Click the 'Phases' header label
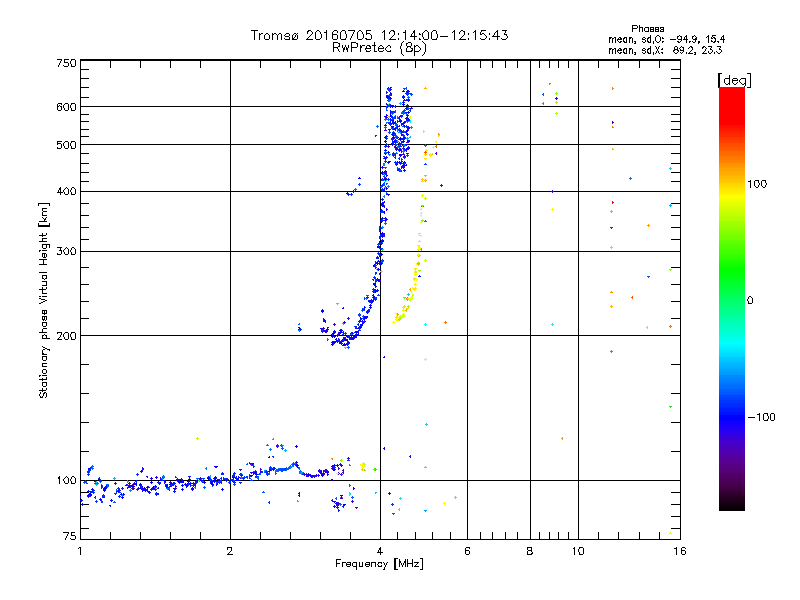The width and height of the screenshot is (800, 600). [x=647, y=29]
